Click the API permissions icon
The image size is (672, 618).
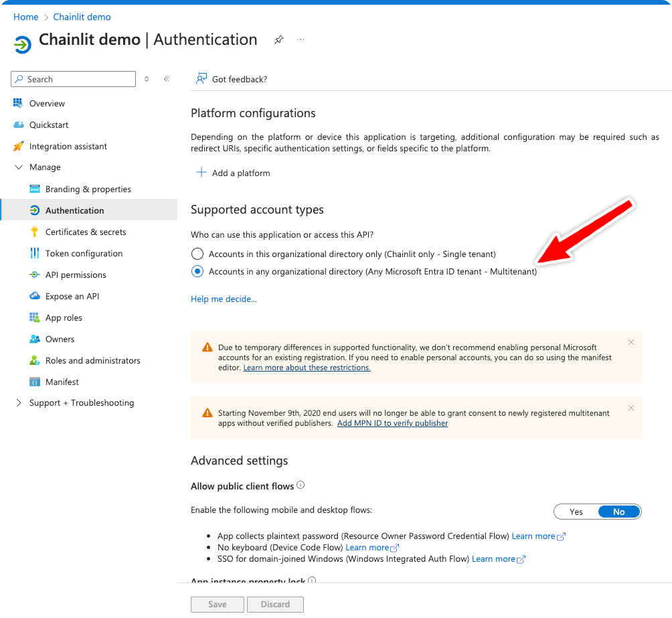click(35, 275)
